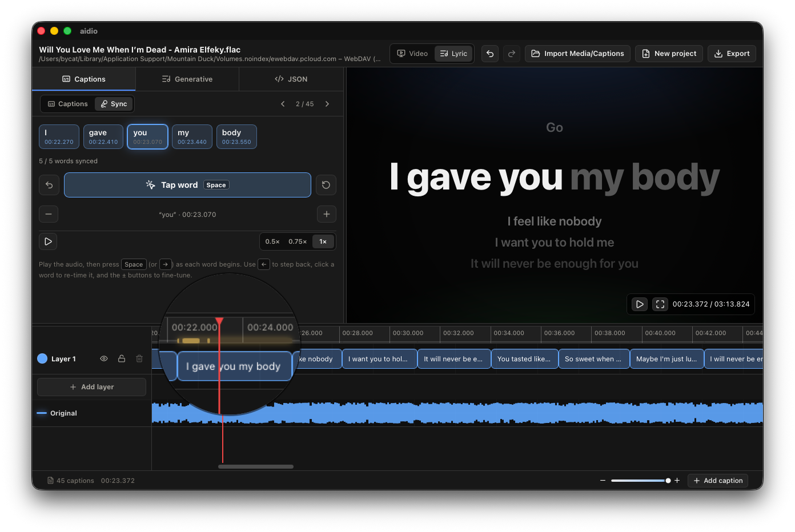Set playback speed to 0.5×
The height and width of the screenshot is (532, 795).
point(272,241)
